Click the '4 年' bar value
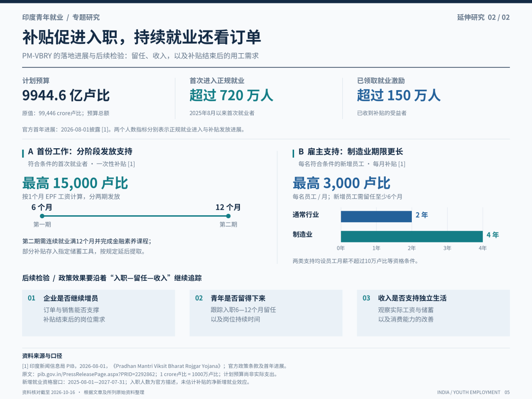The image size is (532, 399). point(493,235)
